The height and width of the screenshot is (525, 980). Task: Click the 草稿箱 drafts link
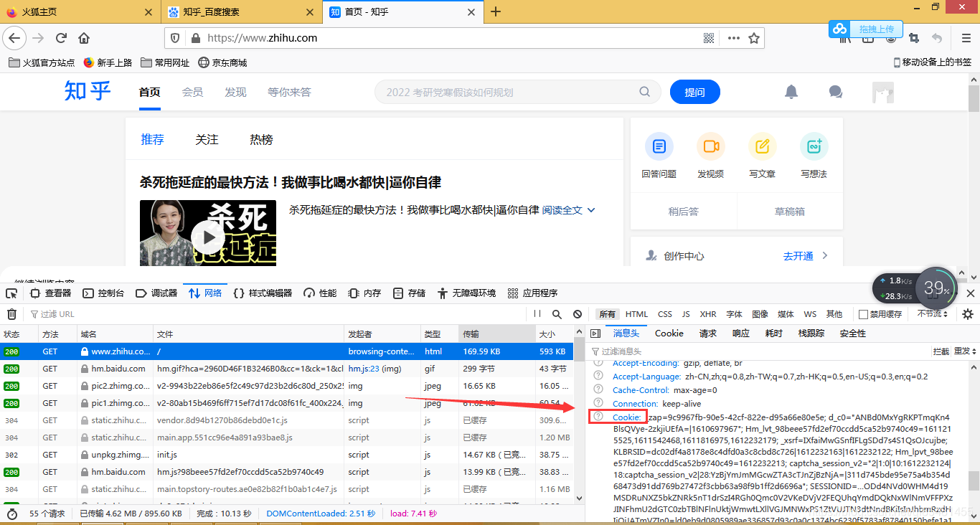point(789,211)
